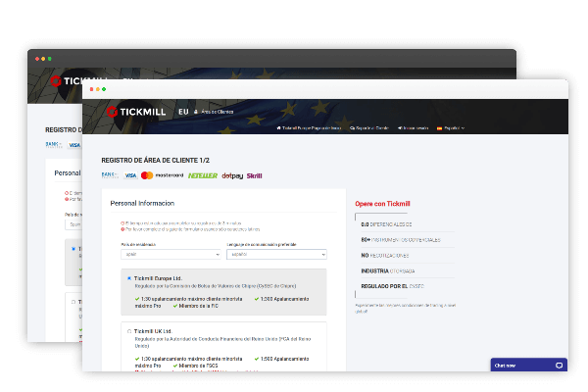588x392 pixels.
Task: Click the green front window maximize dot
Action: click(104, 89)
